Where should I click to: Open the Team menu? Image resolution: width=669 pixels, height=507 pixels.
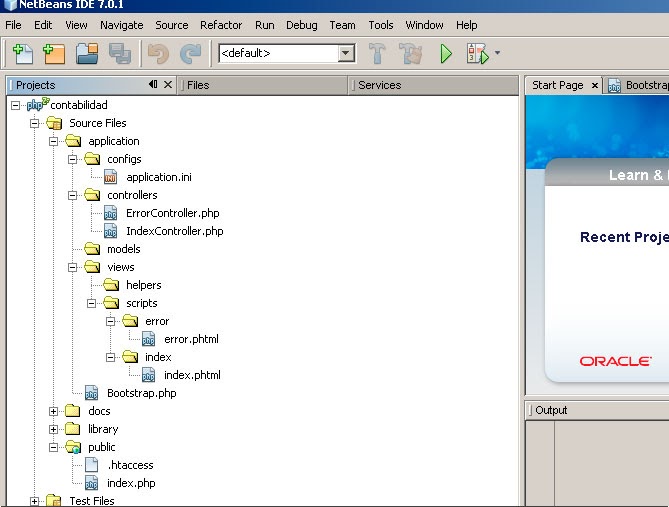click(x=342, y=25)
